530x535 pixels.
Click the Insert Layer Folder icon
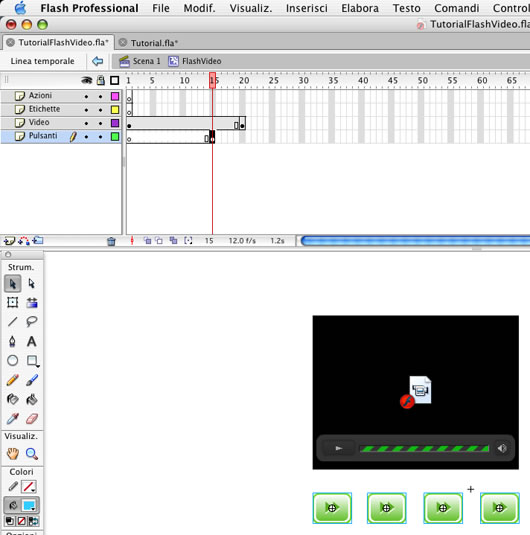click(x=38, y=241)
